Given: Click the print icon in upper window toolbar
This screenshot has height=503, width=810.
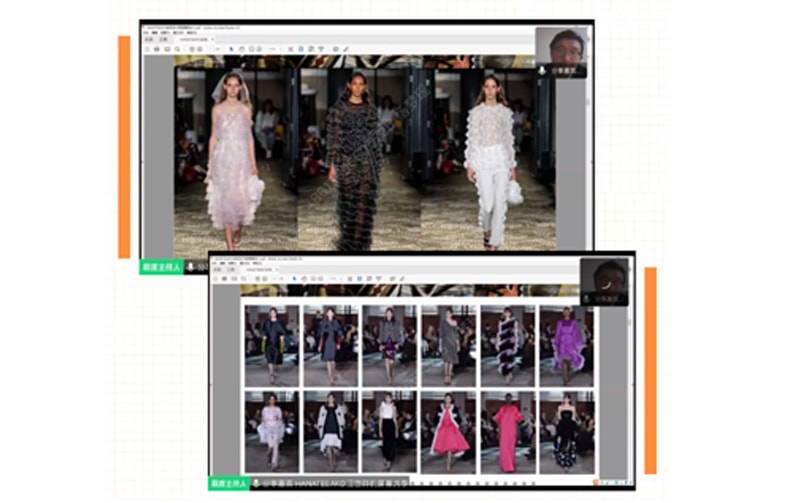Looking at the screenshot, I should (x=157, y=49).
